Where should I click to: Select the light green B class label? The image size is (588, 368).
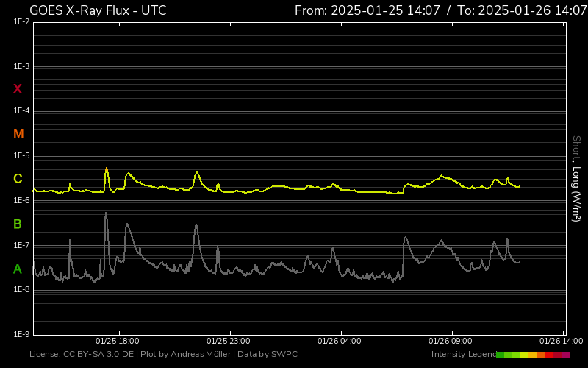click(18, 224)
